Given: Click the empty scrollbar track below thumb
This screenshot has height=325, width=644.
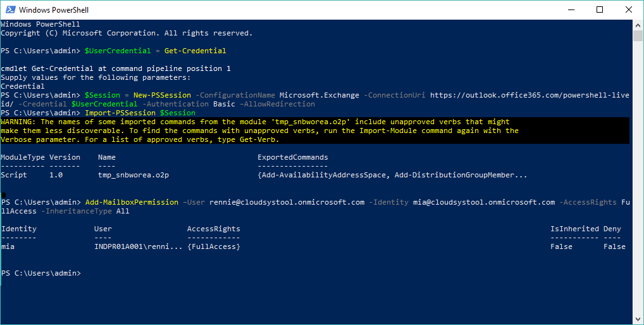Looking at the screenshot, I should (638, 177).
